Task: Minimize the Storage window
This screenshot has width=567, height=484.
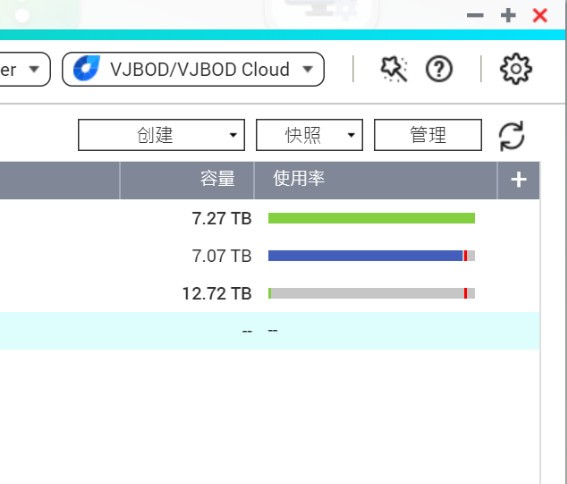Action: point(475,15)
